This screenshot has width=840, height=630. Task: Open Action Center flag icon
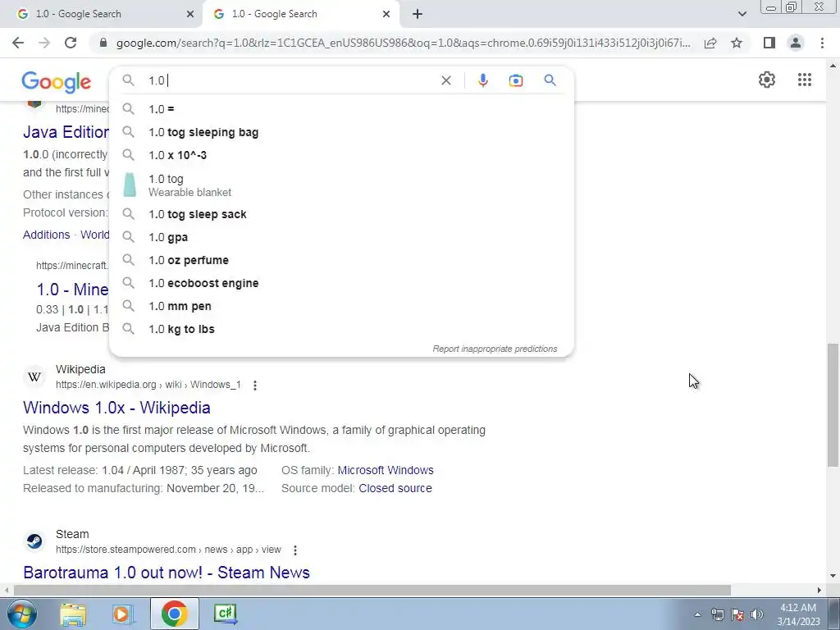(x=737, y=614)
